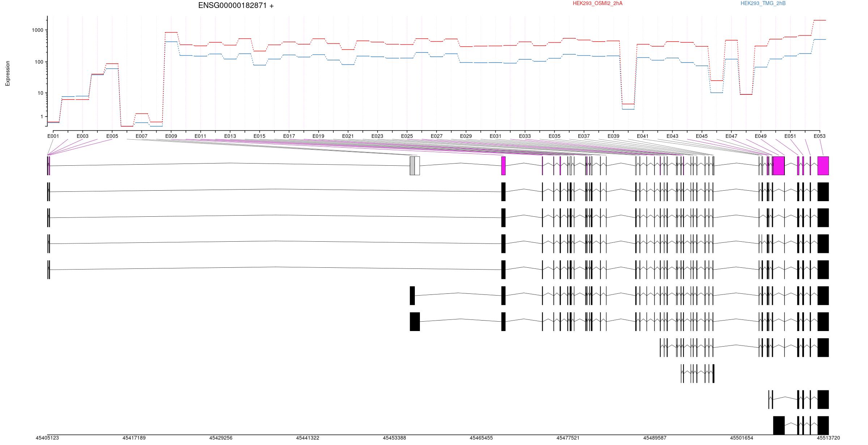Click y-axis tick value 1

(x=42, y=117)
